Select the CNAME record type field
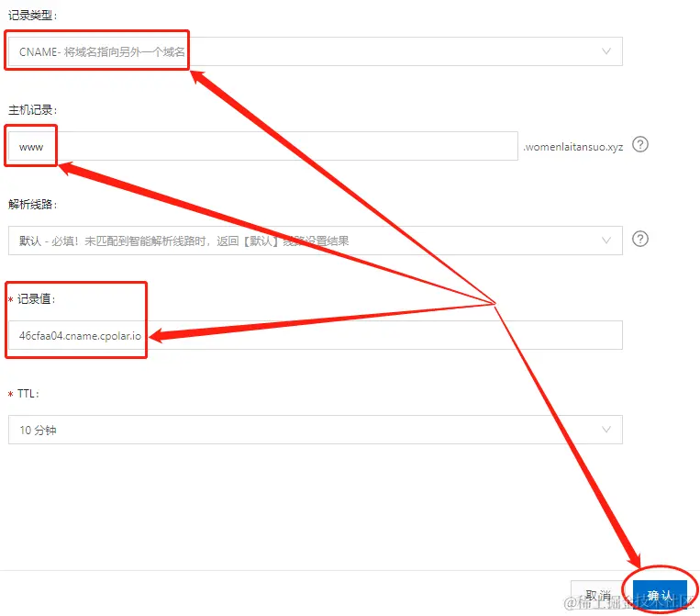The width and height of the screenshot is (700, 616). pyautogui.click(x=316, y=51)
